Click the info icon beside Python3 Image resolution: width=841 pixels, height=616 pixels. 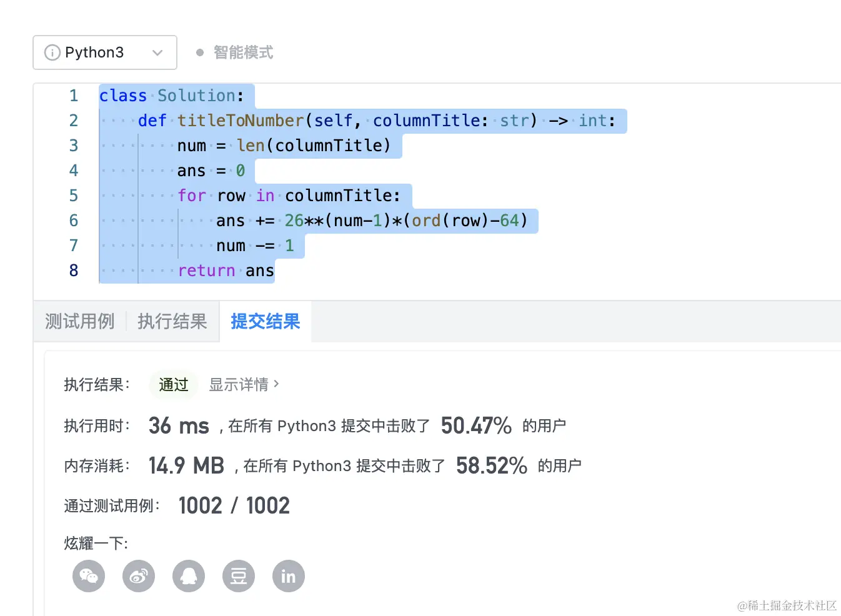coord(52,52)
